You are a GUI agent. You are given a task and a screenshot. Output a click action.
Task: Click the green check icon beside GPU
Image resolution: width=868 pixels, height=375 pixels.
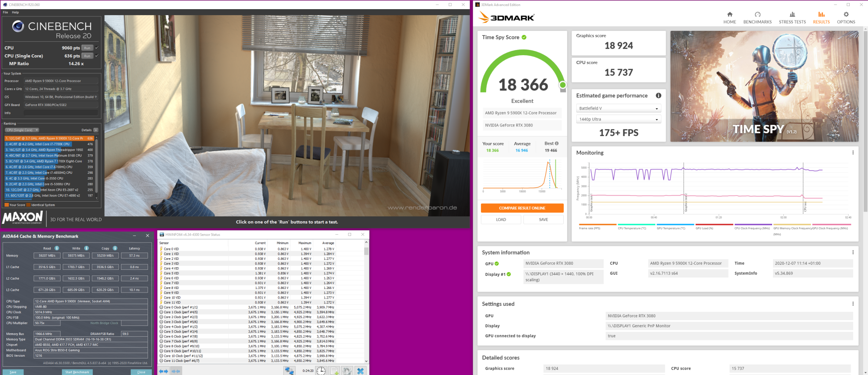(496, 264)
